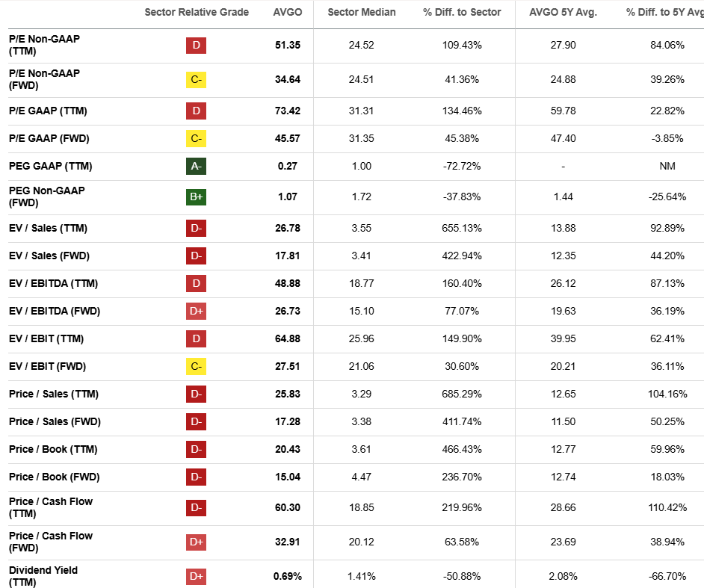Image resolution: width=704 pixels, height=588 pixels.
Task: Select the D- badge for Price / Book (TTM)
Action: coord(196,449)
